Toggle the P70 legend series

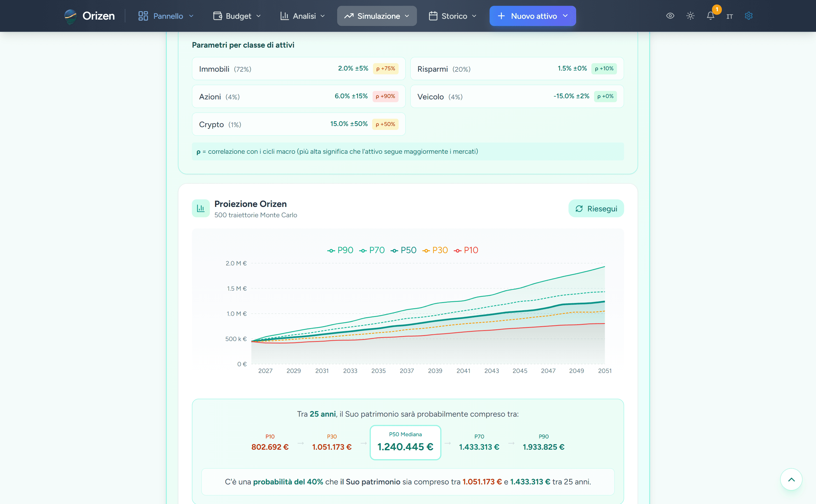pyautogui.click(x=372, y=250)
